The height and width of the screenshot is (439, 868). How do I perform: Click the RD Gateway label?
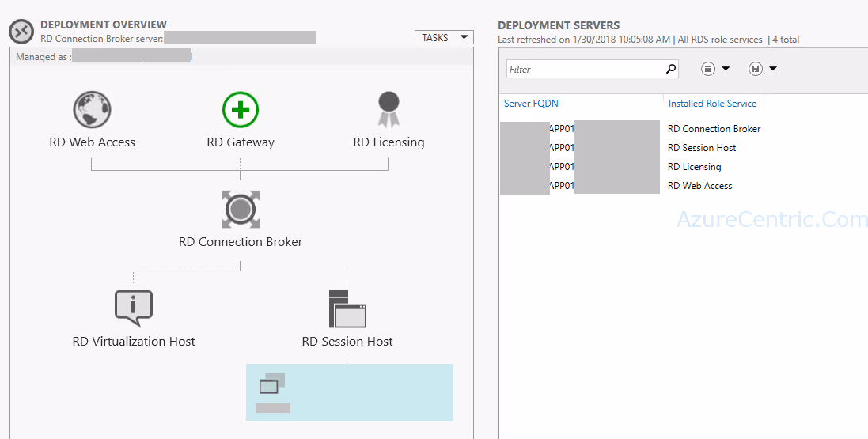(241, 142)
